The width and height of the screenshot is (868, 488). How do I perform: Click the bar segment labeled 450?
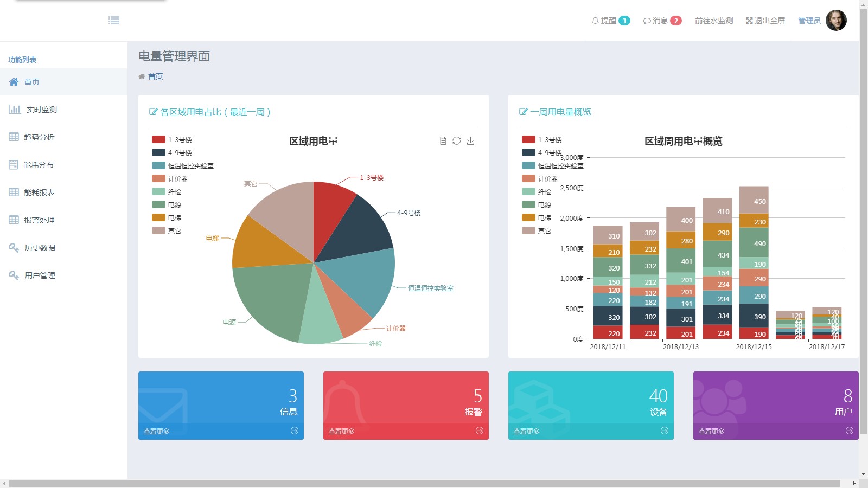[754, 200]
